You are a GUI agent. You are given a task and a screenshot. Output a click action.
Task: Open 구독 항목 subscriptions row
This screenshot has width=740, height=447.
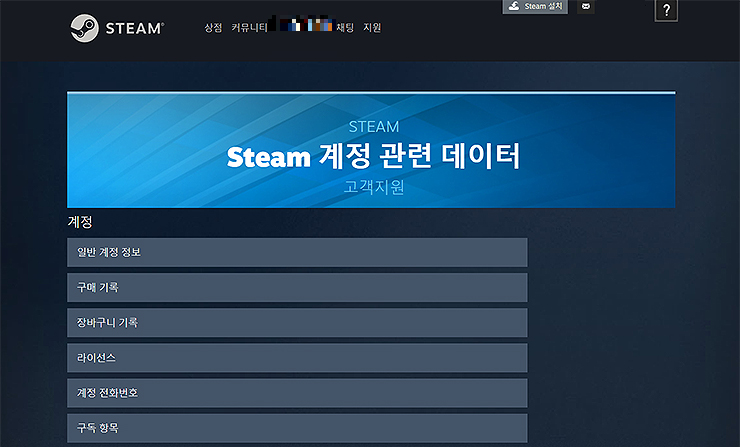click(x=297, y=428)
